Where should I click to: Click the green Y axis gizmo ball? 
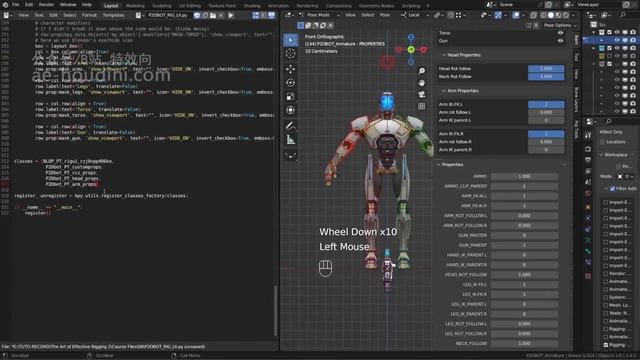pos(411,49)
